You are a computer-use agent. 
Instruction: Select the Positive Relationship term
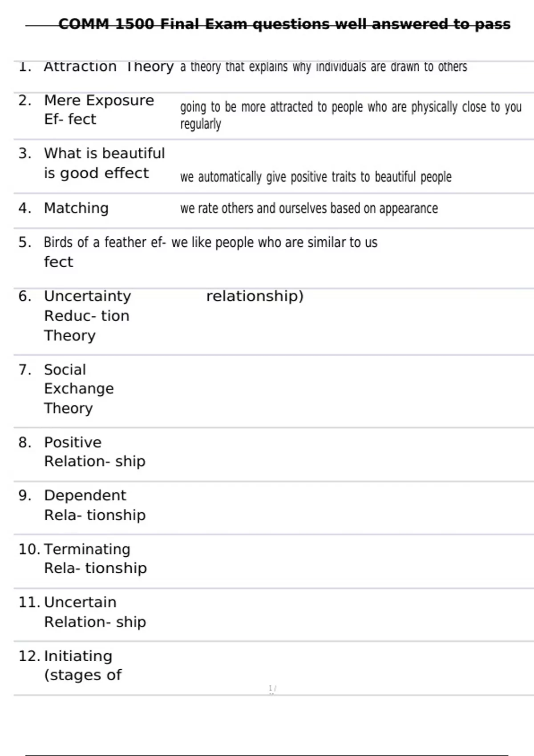click(94, 452)
